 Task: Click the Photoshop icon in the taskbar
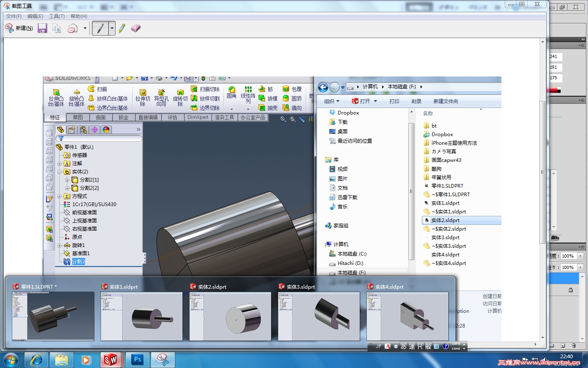click(x=138, y=360)
